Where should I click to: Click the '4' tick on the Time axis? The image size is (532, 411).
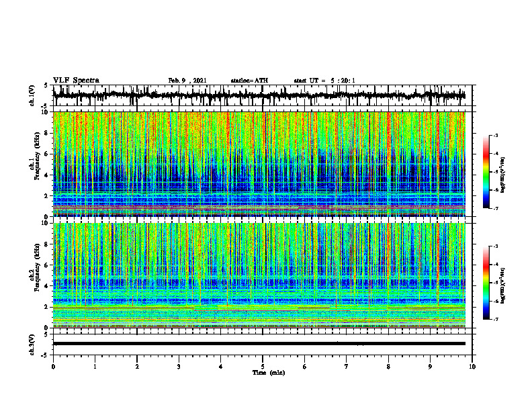221,367
